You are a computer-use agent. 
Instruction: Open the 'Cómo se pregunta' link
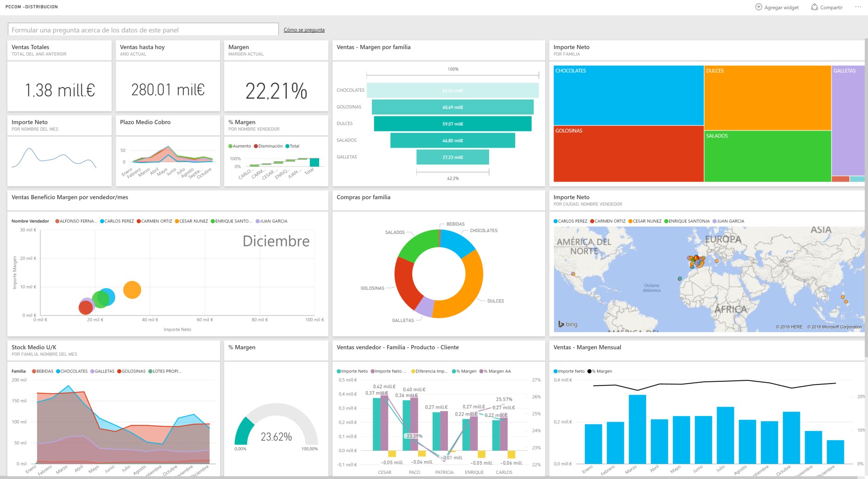[x=304, y=30]
